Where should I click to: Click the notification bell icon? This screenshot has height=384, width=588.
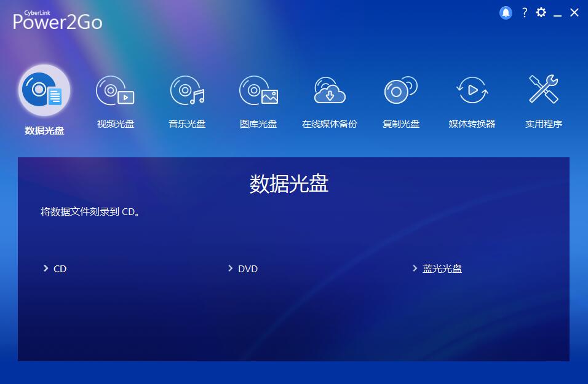(x=506, y=12)
